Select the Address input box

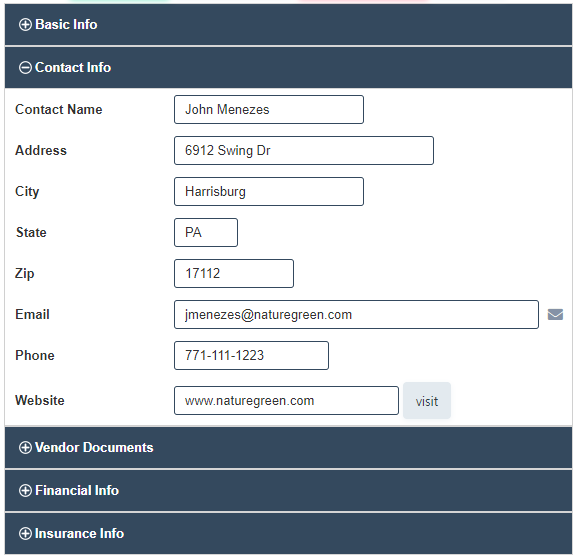point(304,151)
